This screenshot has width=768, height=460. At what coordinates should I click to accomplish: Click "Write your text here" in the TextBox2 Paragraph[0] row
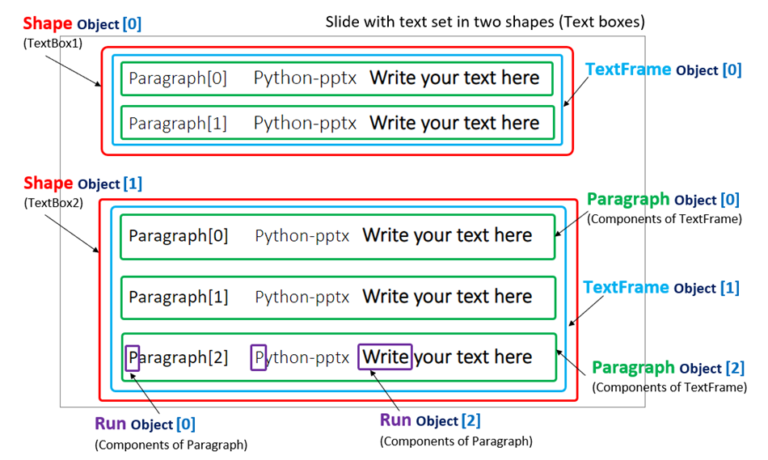(447, 236)
